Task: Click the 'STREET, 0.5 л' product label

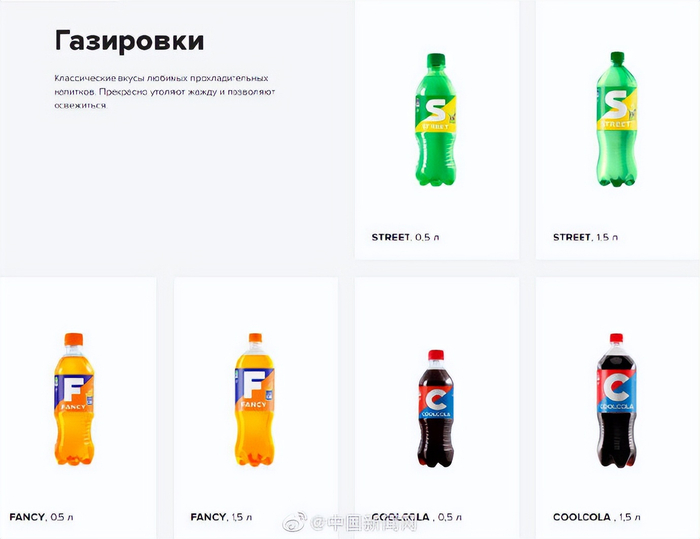Action: (405, 237)
